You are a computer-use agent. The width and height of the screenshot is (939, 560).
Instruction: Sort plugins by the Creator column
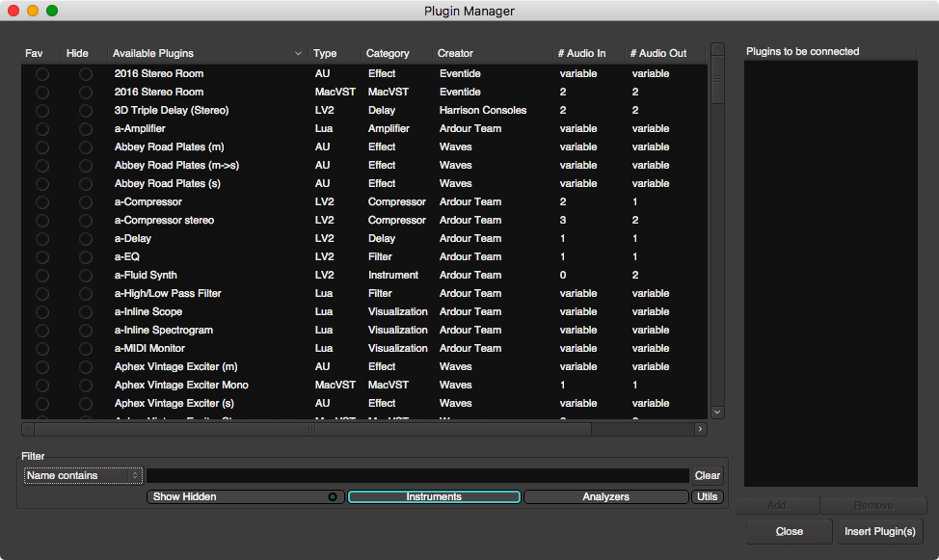coord(455,53)
